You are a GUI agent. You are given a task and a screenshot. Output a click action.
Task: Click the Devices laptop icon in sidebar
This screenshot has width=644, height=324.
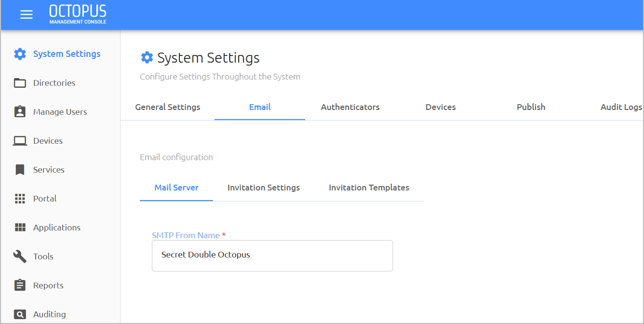tap(20, 141)
